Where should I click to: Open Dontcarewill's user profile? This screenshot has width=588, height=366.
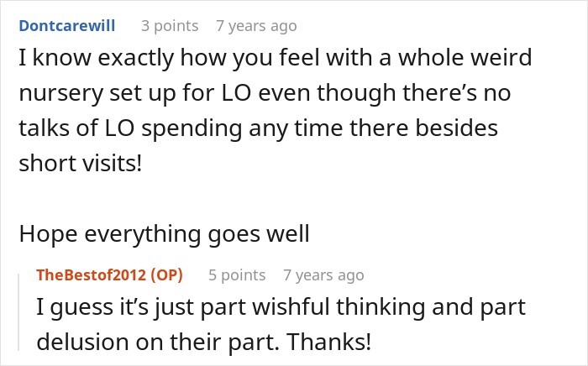(x=67, y=26)
